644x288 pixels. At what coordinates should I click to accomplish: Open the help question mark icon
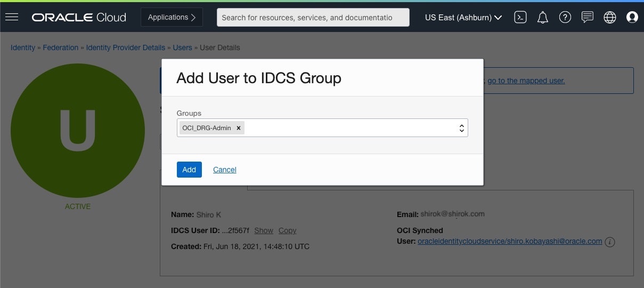[x=565, y=18]
